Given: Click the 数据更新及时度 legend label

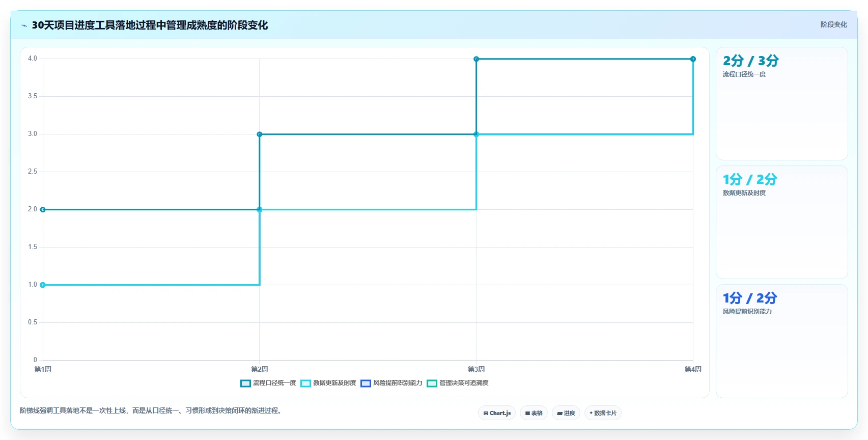Looking at the screenshot, I should (334, 383).
